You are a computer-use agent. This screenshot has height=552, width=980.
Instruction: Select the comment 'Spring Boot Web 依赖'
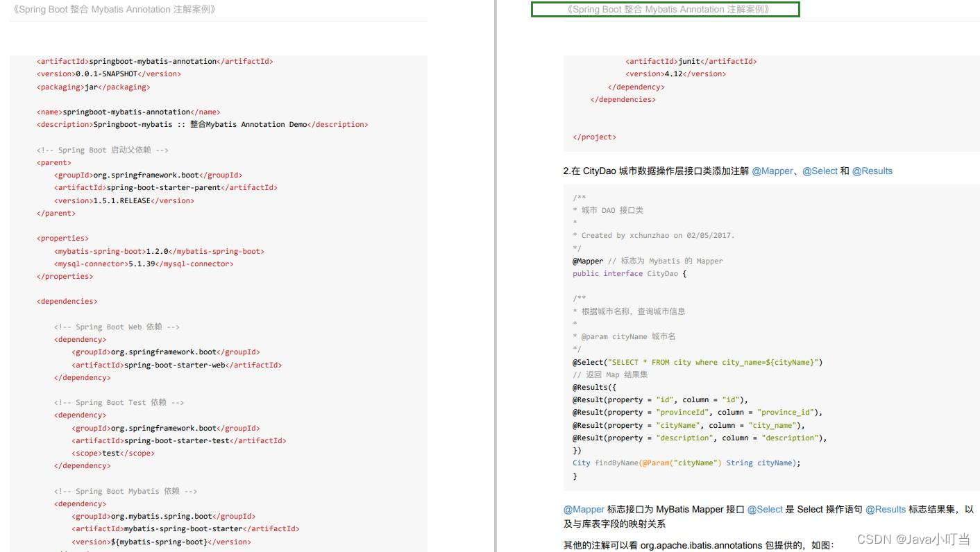[117, 327]
